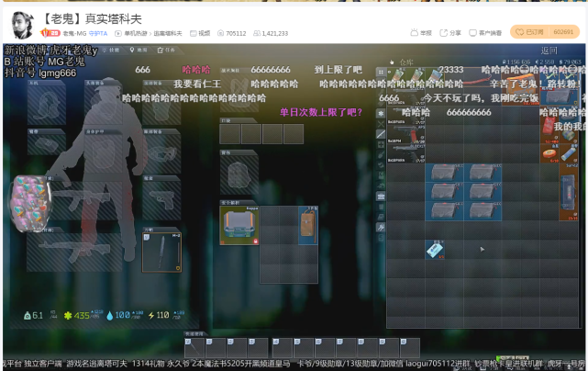Open the 单机热游 category link

tap(136, 33)
